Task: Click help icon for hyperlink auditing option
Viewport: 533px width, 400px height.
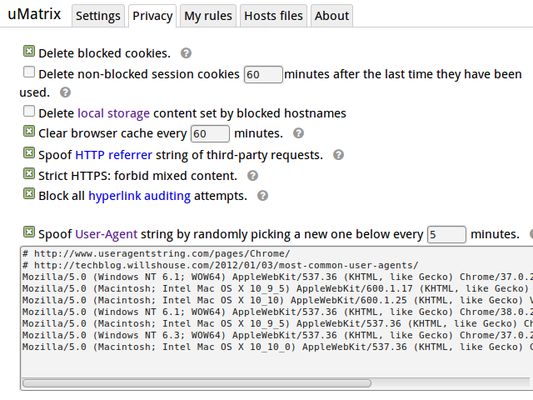Action: click(x=262, y=196)
